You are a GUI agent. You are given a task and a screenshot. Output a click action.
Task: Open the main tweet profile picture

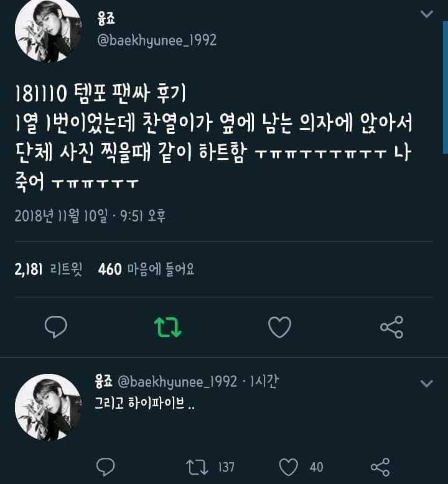(x=48, y=30)
